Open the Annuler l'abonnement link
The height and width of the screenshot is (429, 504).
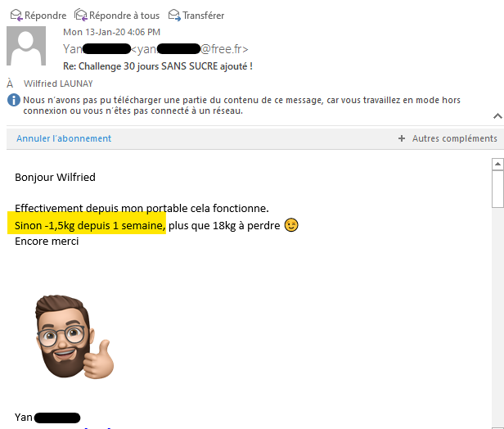click(x=64, y=138)
